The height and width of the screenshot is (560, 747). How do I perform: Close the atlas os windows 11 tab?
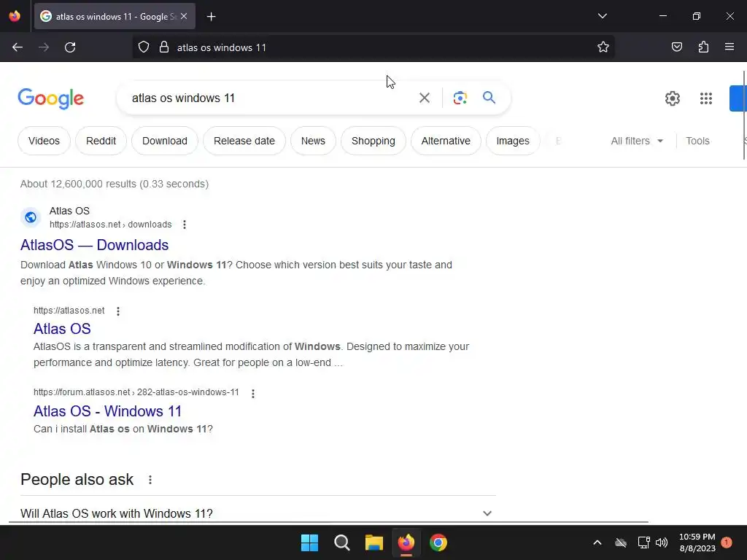pyautogui.click(x=184, y=16)
